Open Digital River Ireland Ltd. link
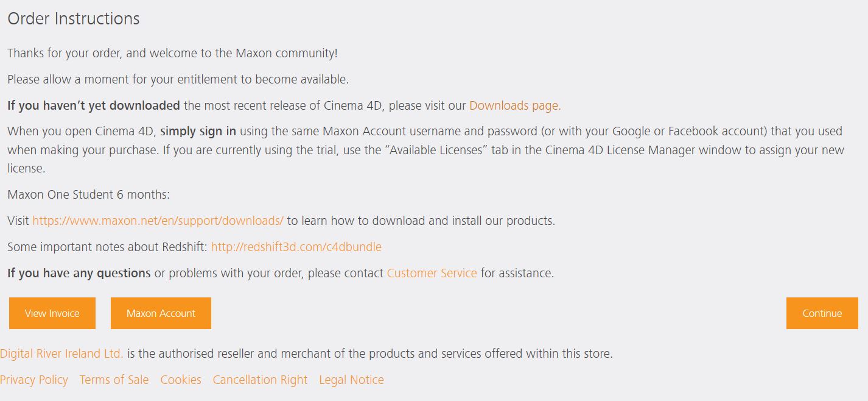This screenshot has width=868, height=401. click(x=61, y=353)
